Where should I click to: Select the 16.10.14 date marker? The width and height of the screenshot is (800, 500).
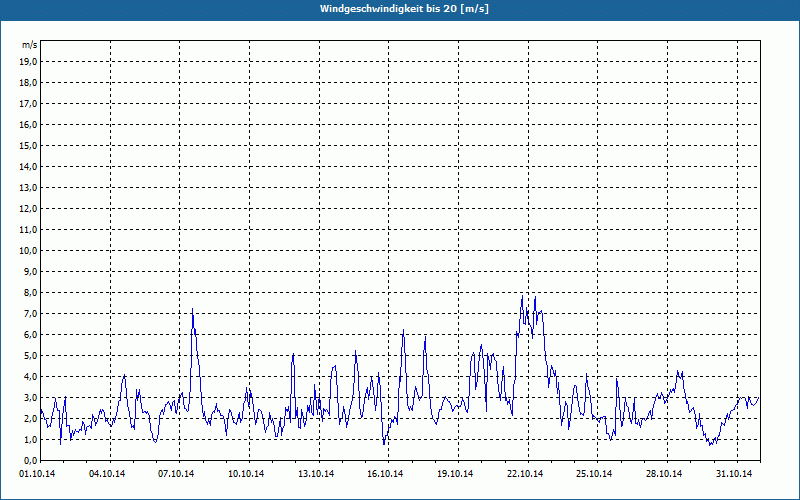pyautogui.click(x=386, y=474)
